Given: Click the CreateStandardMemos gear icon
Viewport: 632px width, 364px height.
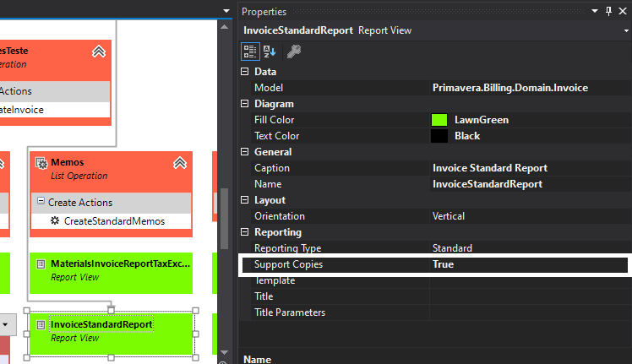Looking at the screenshot, I should [x=55, y=220].
